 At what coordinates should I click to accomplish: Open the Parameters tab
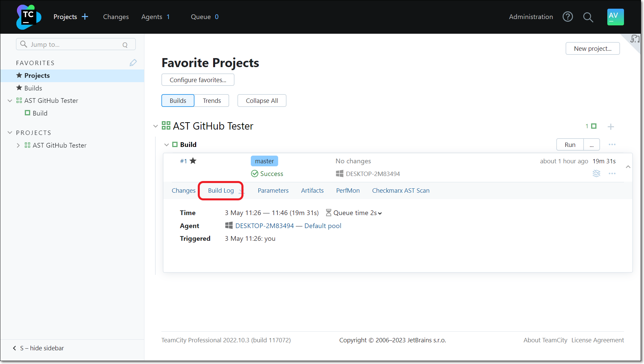point(273,190)
